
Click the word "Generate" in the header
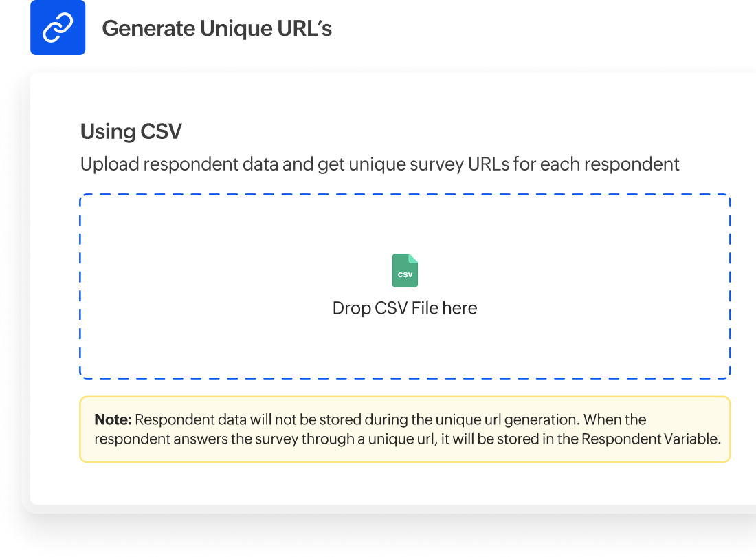coord(147,28)
